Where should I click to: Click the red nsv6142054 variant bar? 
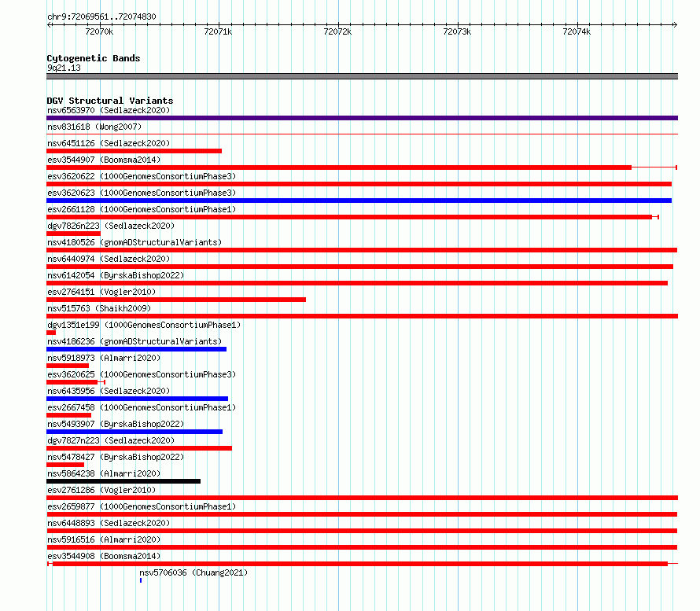tap(357, 283)
